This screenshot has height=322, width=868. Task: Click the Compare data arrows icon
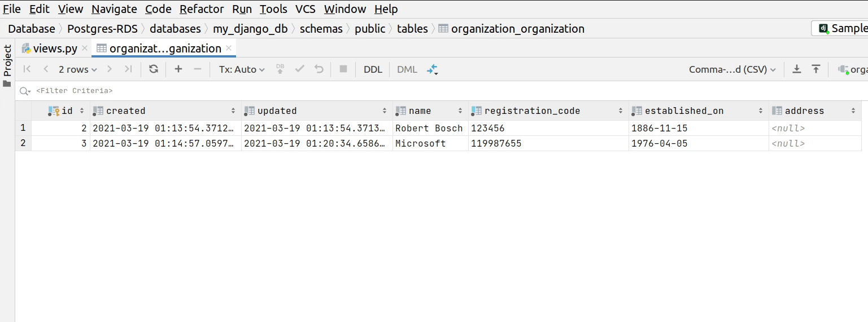432,69
